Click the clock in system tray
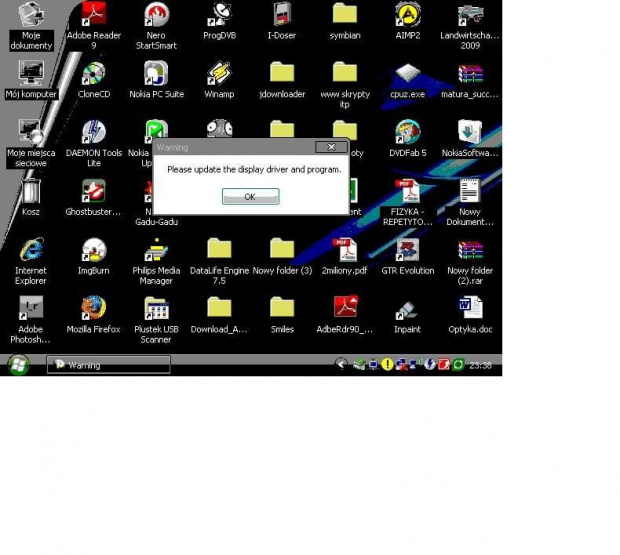Image resolution: width=620 pixels, height=555 pixels. [x=480, y=365]
